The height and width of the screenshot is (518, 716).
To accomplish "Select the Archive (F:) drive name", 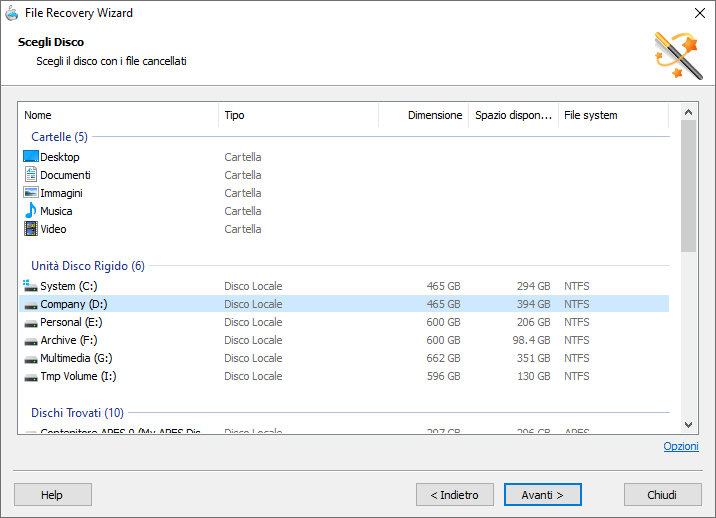I will 68,340.
